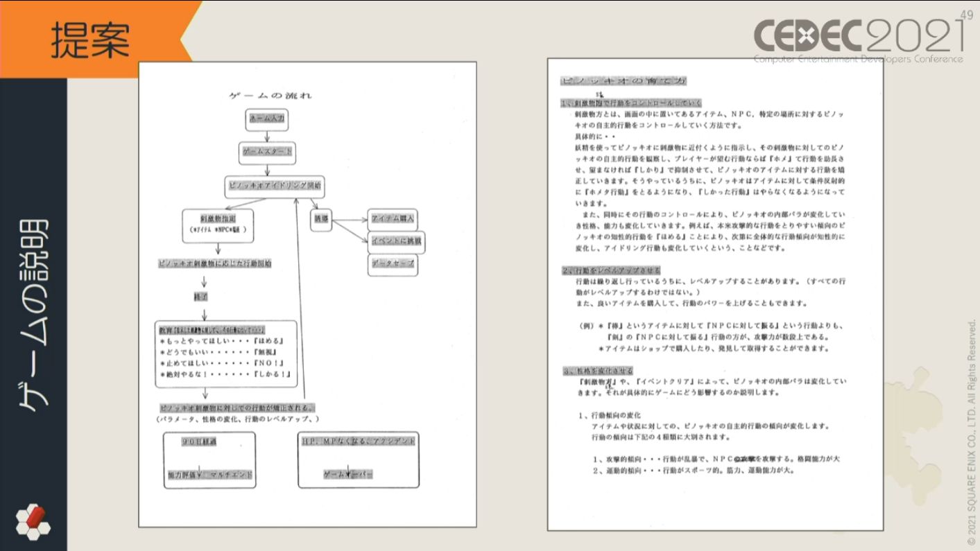980x551 pixels.
Task: Click the 誘導 flowchart box
Action: pyautogui.click(x=320, y=220)
